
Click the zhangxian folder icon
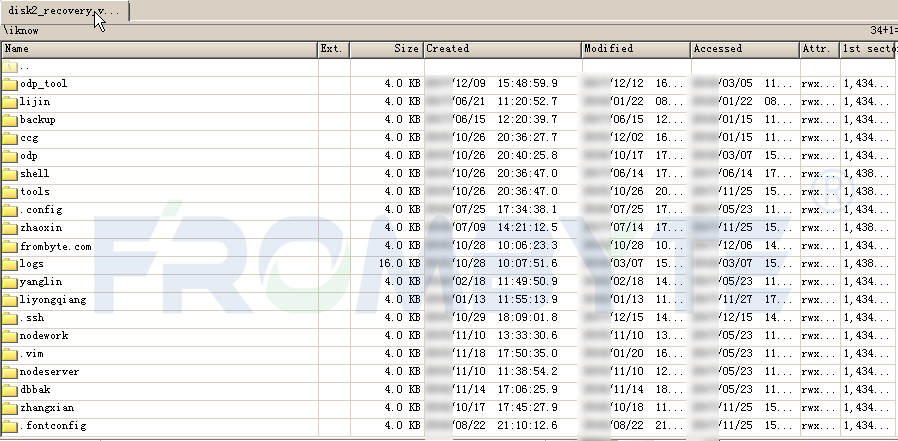click(x=10, y=408)
